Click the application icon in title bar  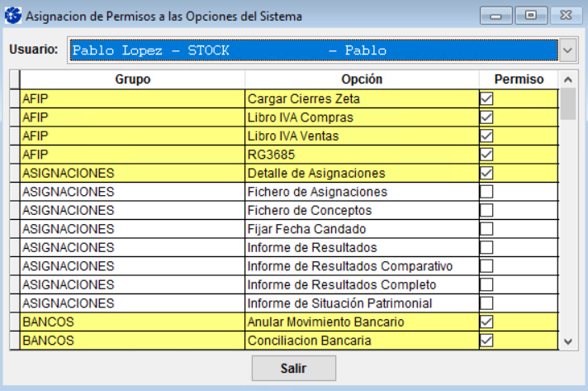[13, 16]
